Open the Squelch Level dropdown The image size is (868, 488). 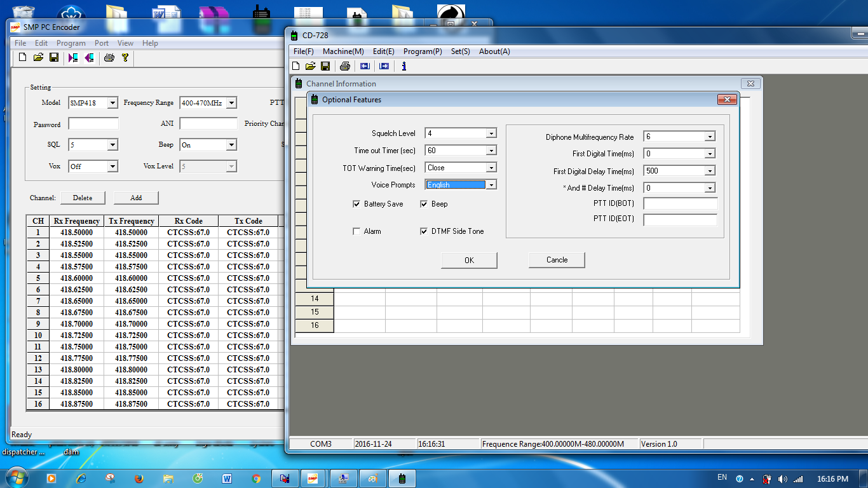(x=491, y=133)
